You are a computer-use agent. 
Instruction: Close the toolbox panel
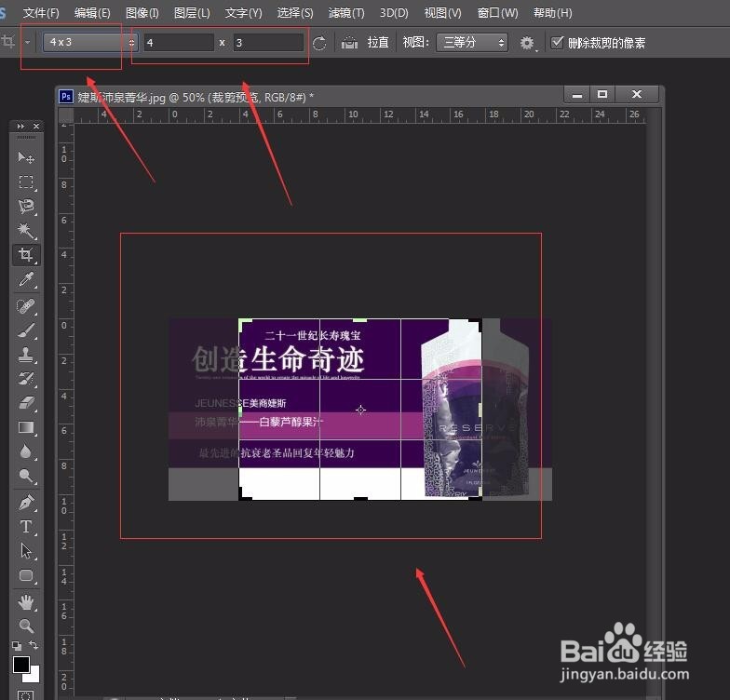(36, 127)
